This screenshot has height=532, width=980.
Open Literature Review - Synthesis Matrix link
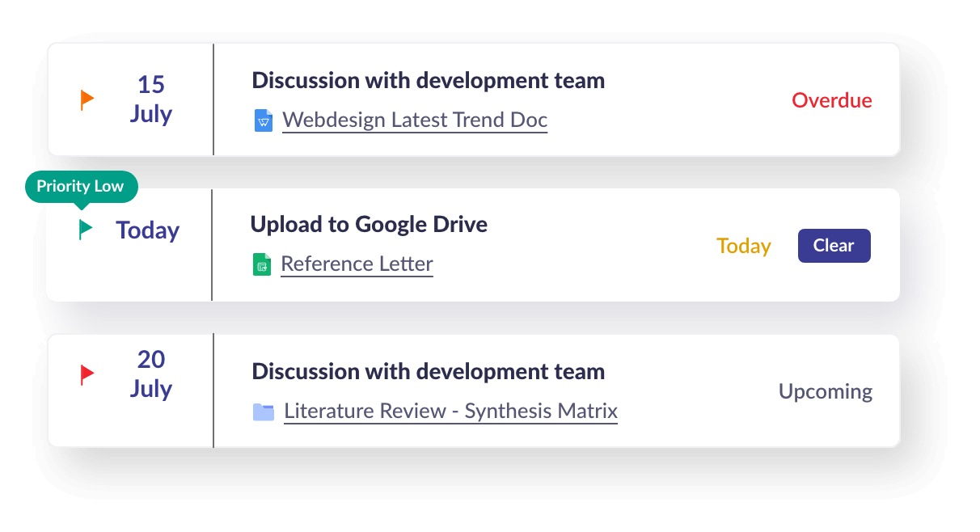(450, 411)
